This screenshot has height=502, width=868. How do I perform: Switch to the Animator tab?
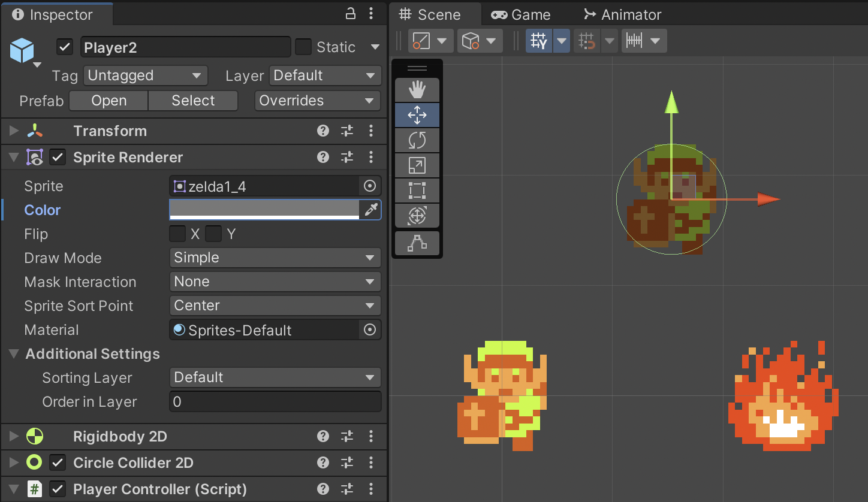(x=622, y=14)
